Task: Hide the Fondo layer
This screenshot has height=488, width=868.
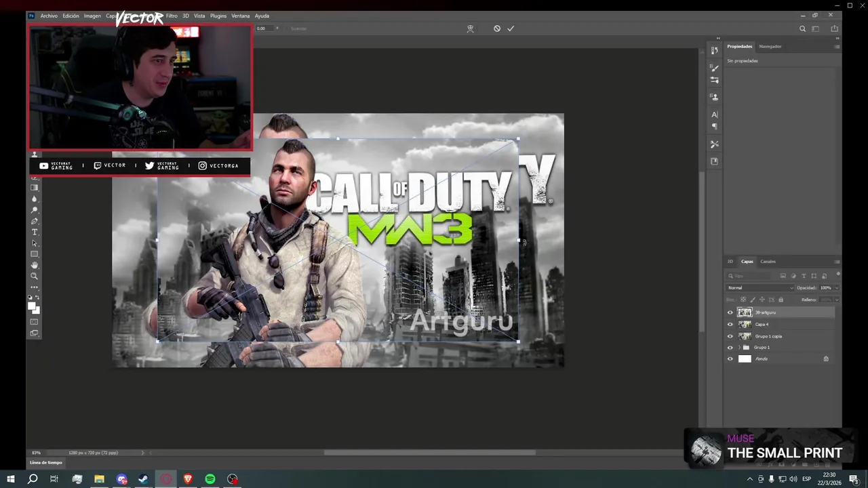Action: pyautogui.click(x=730, y=359)
